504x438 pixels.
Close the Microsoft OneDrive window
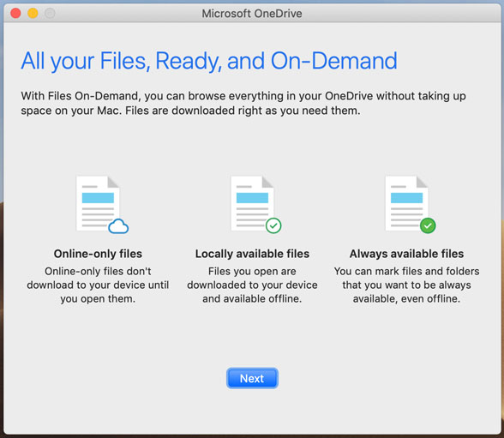(15, 13)
